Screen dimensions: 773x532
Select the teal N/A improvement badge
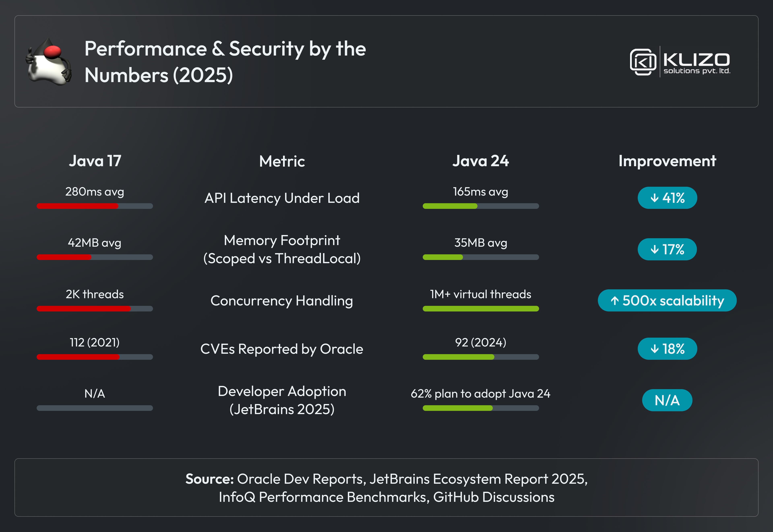click(667, 400)
